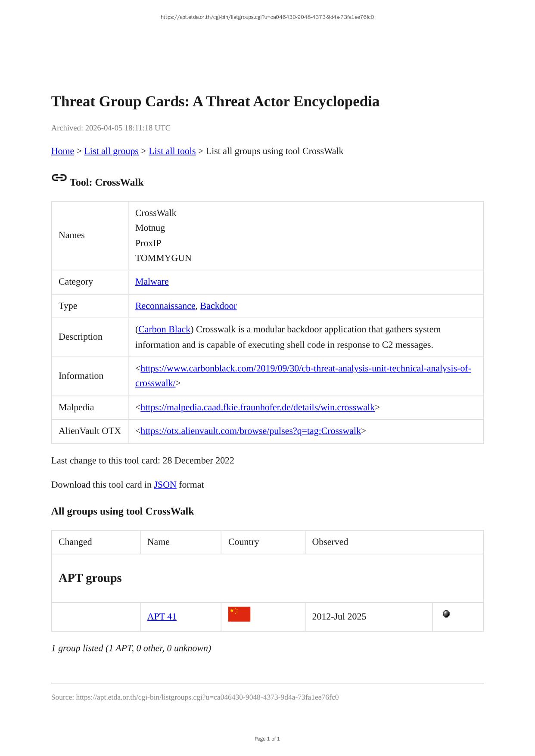Open the carbonblack.com technical analysis URL
Screen dimensions: 535x756
coord(305,369)
